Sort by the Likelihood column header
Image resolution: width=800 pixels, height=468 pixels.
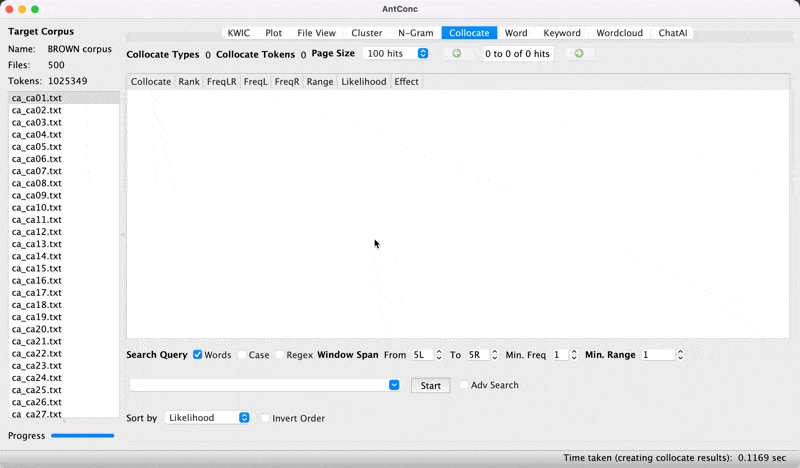click(363, 81)
